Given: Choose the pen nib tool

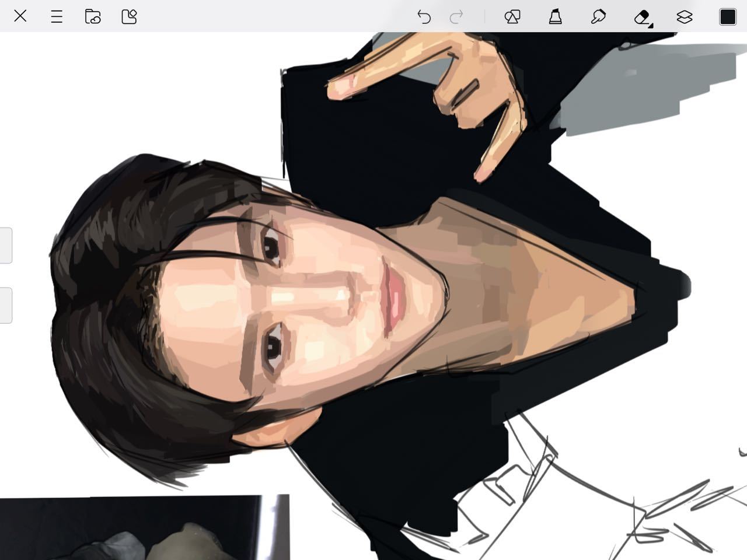Looking at the screenshot, I should pyautogui.click(x=598, y=16).
